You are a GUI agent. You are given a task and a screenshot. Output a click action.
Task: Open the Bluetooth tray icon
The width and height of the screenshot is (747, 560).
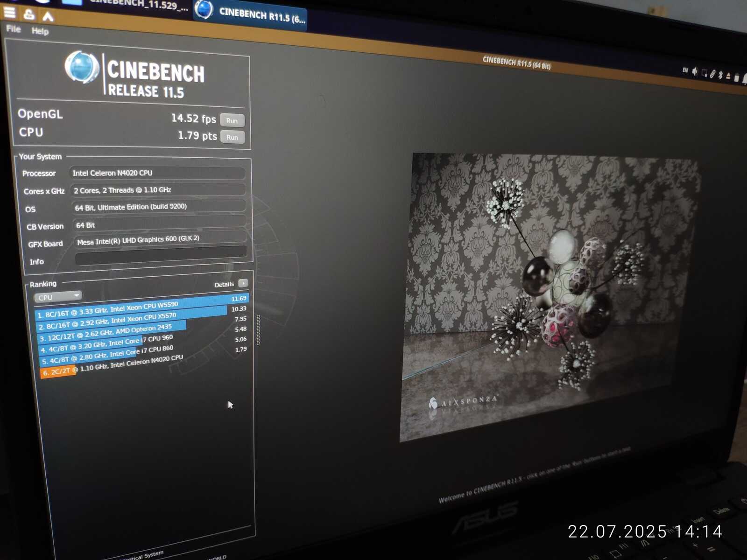[x=720, y=75]
